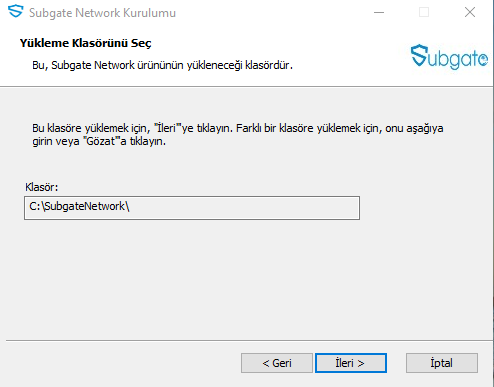Image resolution: width=494 pixels, height=387 pixels.
Task: Click the Klasör: label above the path
Action: tap(42, 187)
